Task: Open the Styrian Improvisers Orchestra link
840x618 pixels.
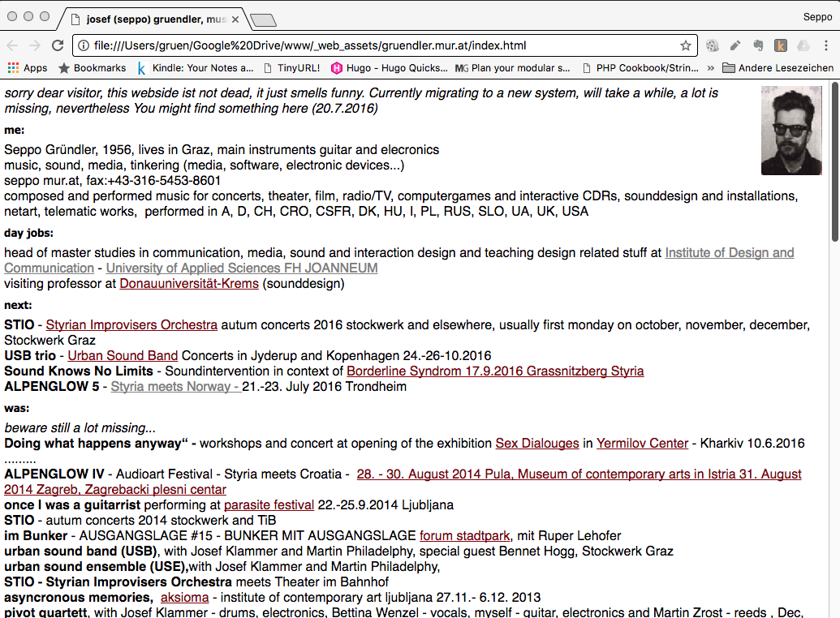Action: 131,324
